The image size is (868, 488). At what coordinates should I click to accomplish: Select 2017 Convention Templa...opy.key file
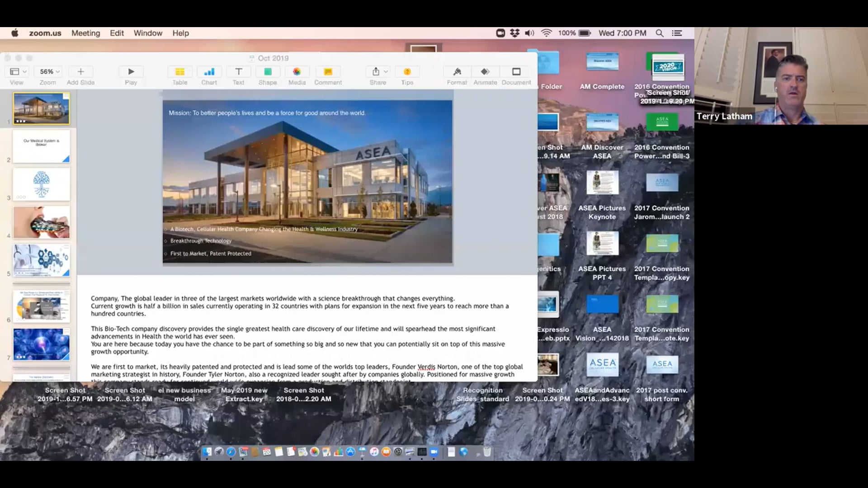(x=662, y=257)
